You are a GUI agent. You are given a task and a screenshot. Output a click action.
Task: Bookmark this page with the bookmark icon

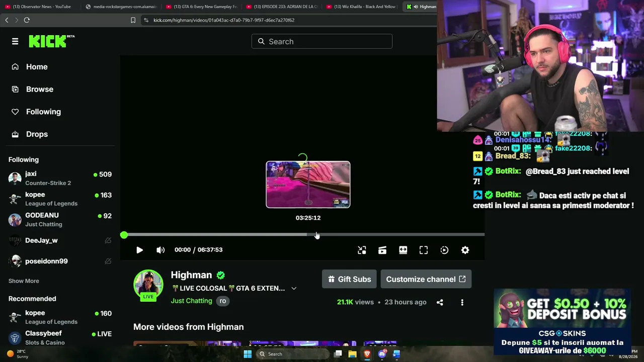[x=133, y=20]
